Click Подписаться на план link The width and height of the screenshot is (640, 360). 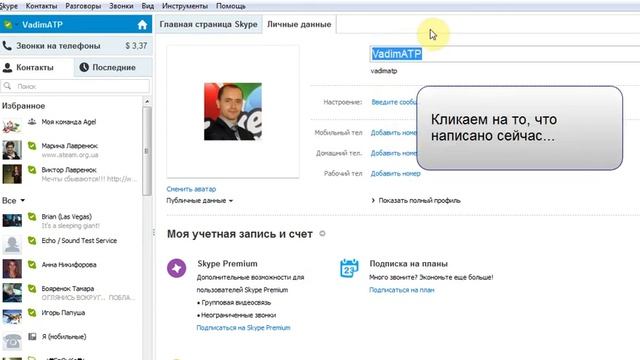402,290
